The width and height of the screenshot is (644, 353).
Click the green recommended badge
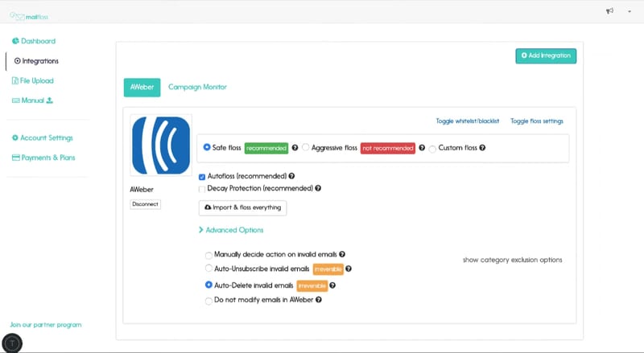266,148
